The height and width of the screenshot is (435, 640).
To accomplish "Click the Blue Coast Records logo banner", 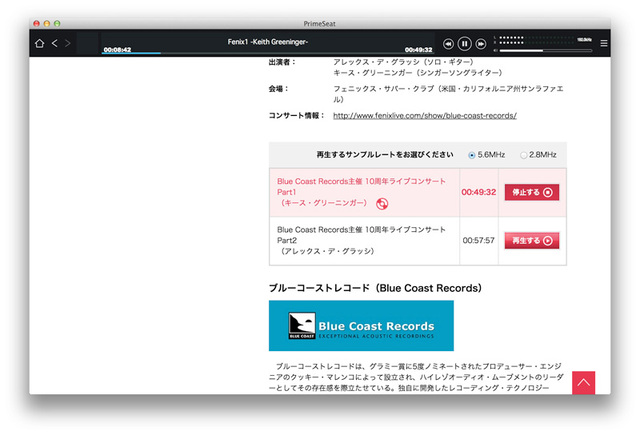I will tap(360, 325).
